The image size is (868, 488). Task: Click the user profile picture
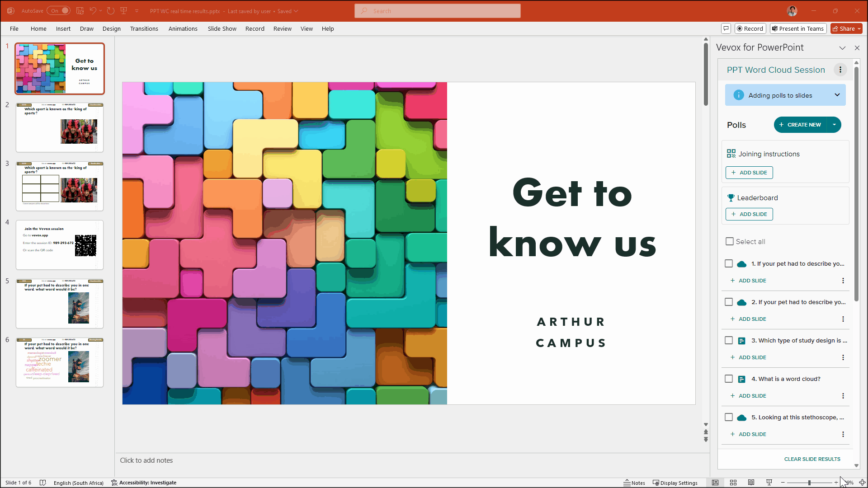click(792, 11)
